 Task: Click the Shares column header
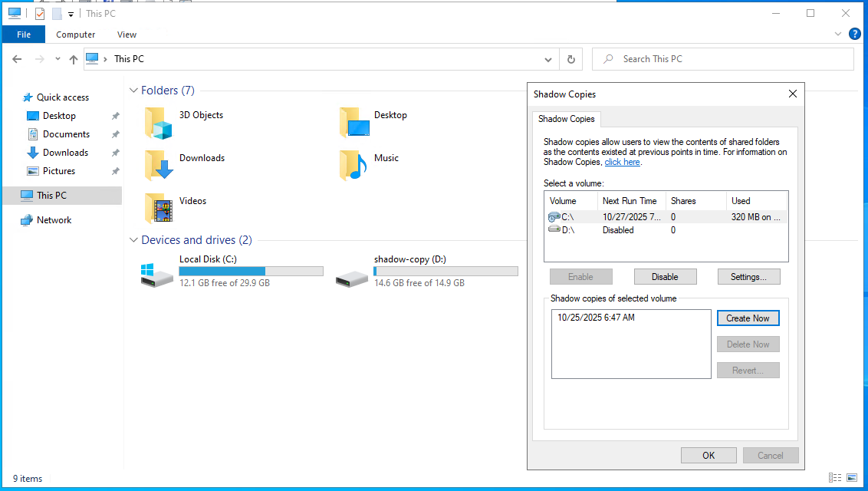[x=696, y=201]
